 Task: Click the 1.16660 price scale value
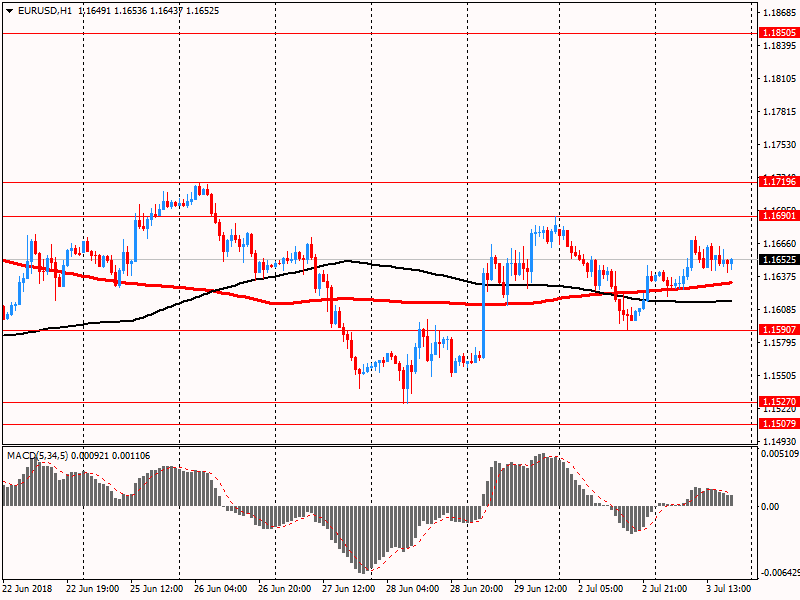click(x=779, y=244)
